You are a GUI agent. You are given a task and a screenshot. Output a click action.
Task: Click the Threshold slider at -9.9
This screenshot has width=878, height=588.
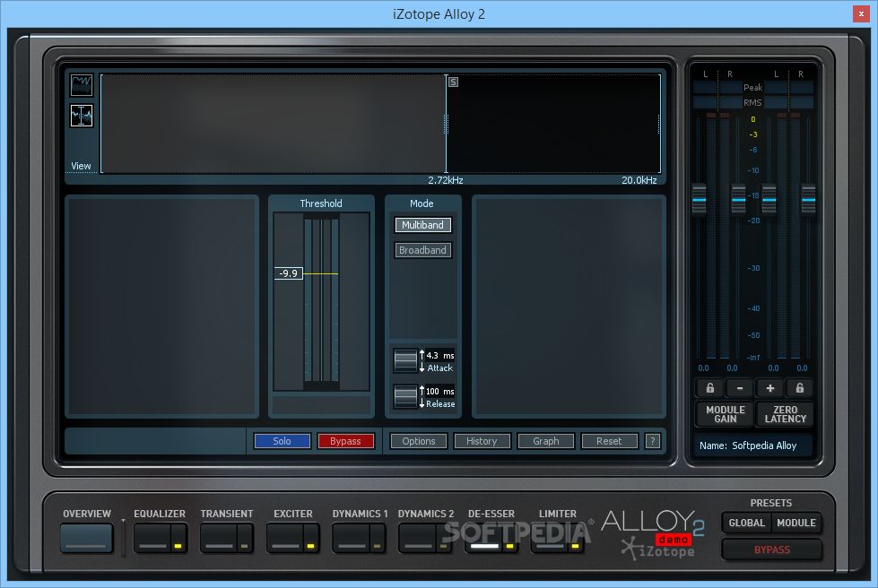pos(321,273)
